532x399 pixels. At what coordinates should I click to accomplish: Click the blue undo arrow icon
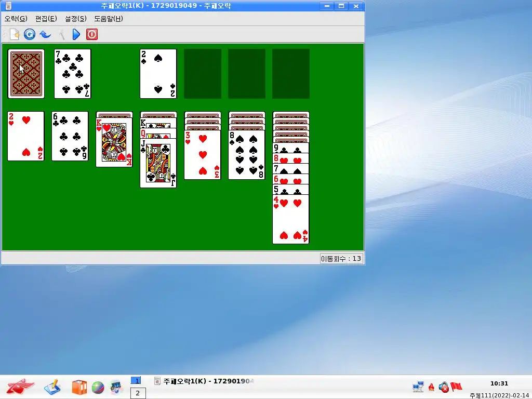click(45, 34)
